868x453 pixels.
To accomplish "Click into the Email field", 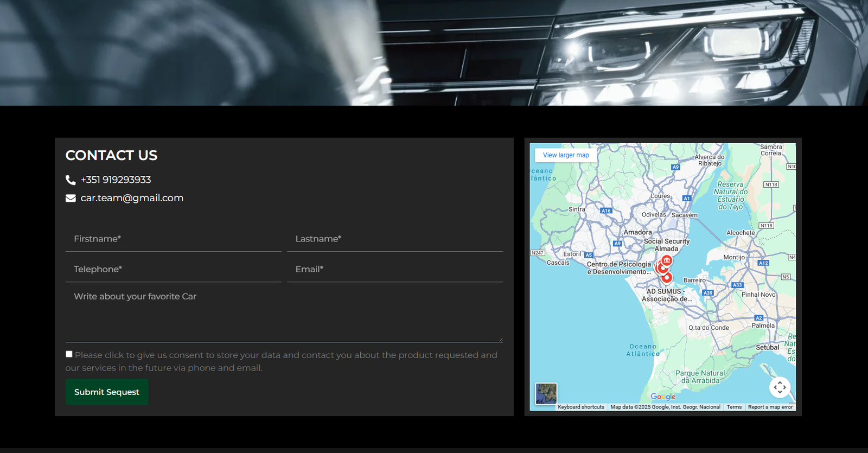I will point(395,270).
